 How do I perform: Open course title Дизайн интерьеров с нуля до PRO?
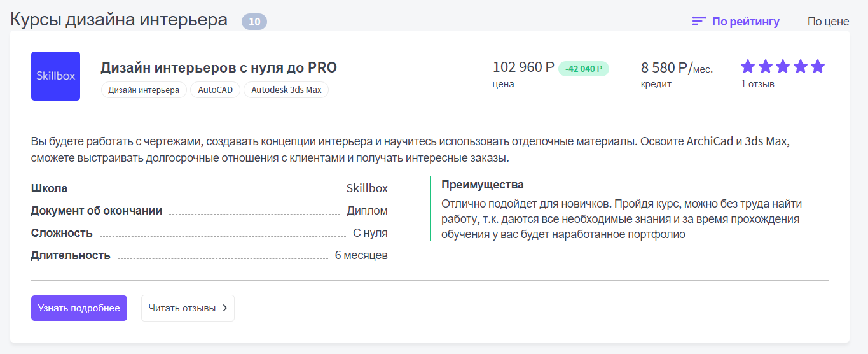tap(219, 67)
